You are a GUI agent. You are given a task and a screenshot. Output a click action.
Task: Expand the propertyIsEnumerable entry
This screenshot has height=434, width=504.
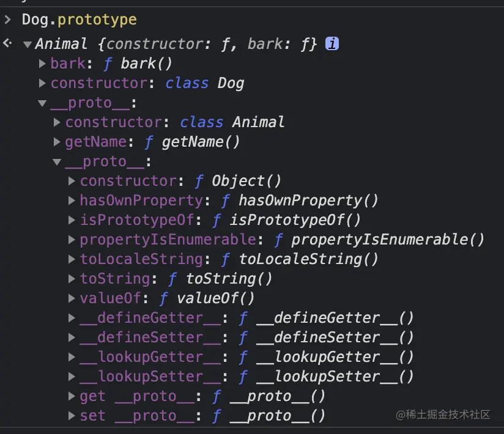click(x=72, y=240)
